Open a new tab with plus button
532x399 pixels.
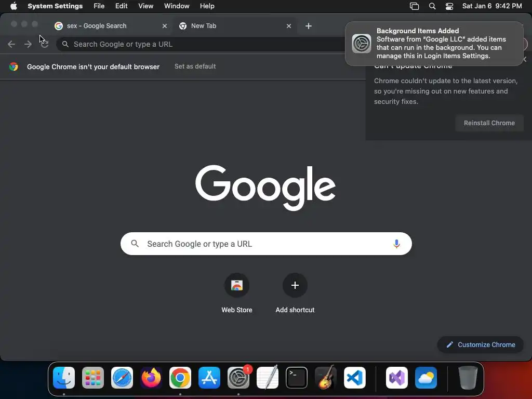click(x=309, y=26)
